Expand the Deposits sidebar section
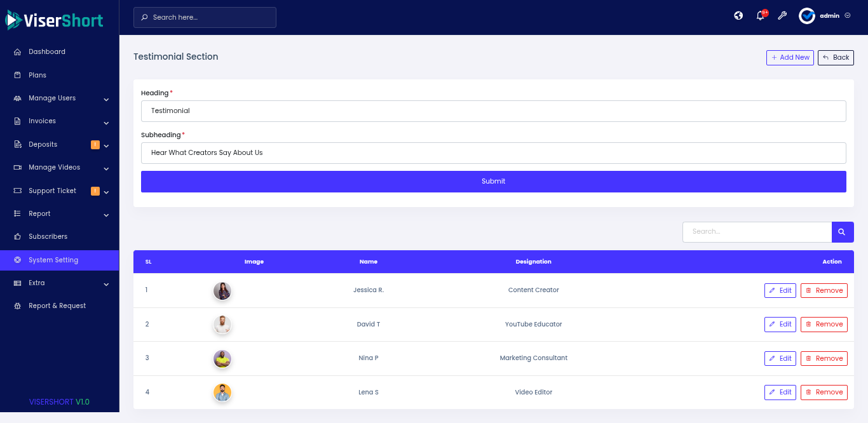The width and height of the screenshot is (868, 423). click(x=59, y=145)
